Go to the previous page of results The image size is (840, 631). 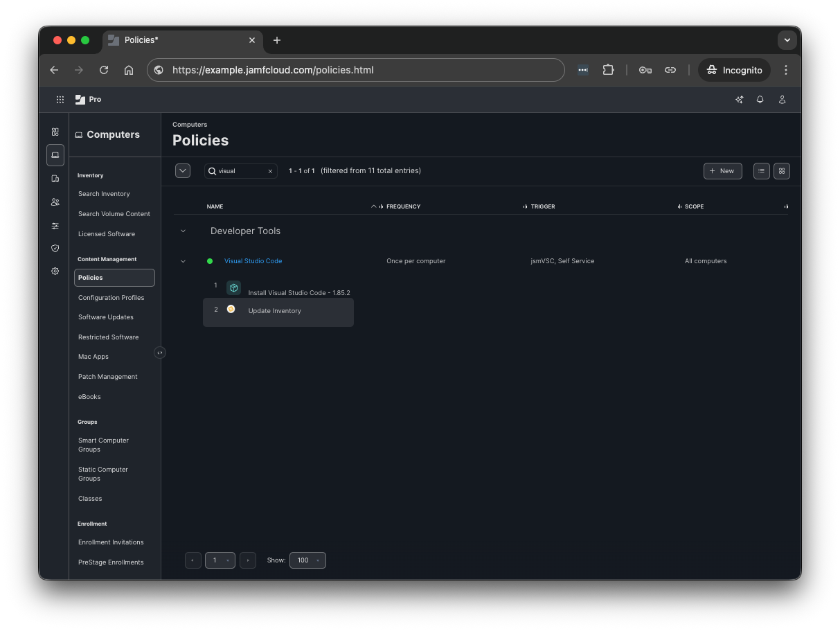[x=193, y=560]
